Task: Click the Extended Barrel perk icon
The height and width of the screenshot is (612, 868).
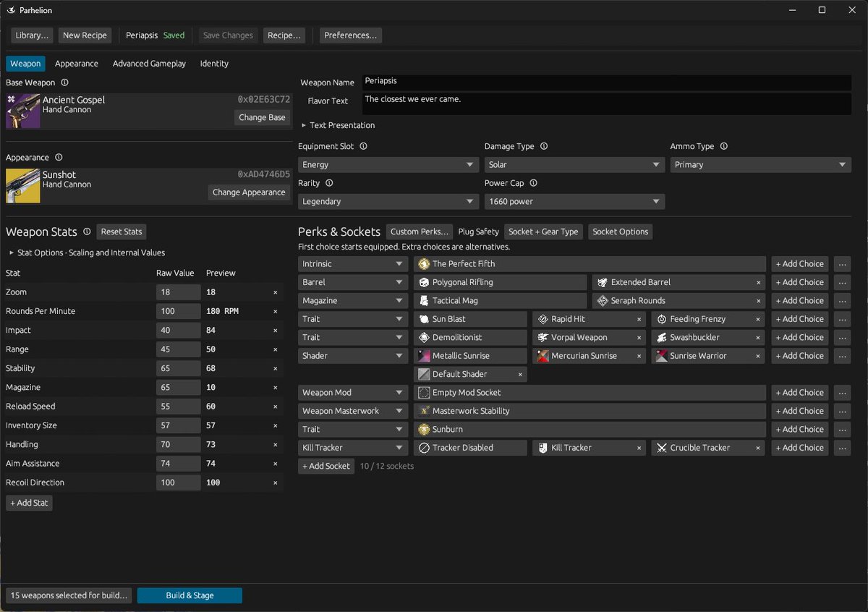Action: point(603,282)
